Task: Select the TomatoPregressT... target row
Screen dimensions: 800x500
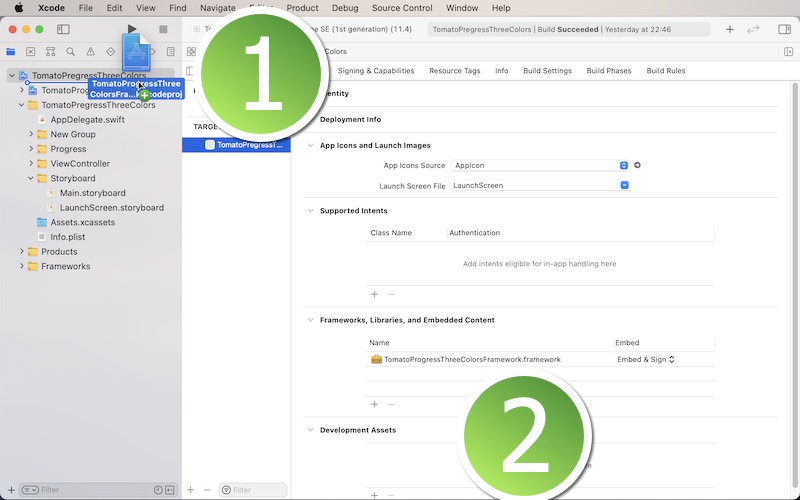Action: (x=236, y=145)
